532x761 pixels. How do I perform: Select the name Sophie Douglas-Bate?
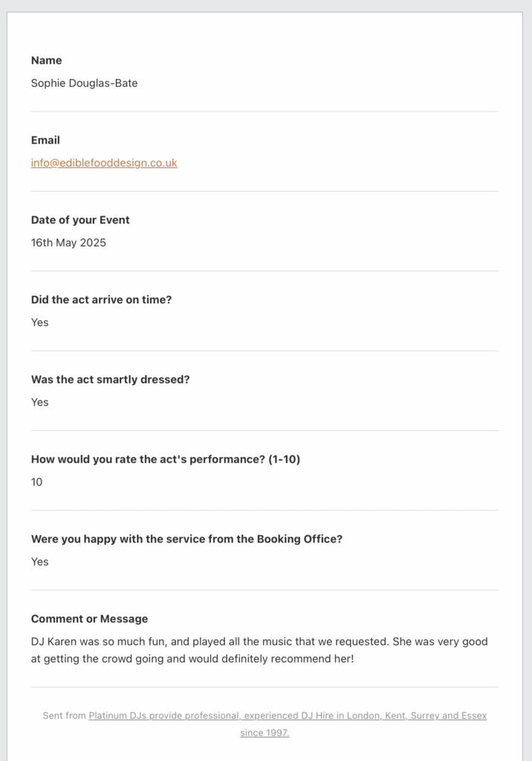pos(84,83)
